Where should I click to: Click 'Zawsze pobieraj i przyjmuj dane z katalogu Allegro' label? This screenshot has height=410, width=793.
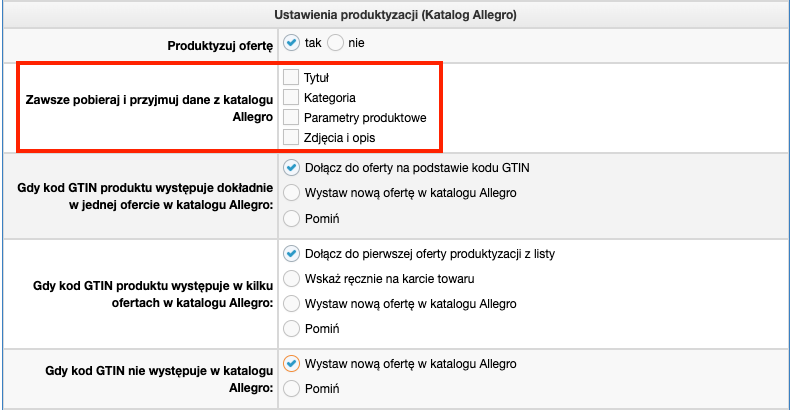click(149, 108)
